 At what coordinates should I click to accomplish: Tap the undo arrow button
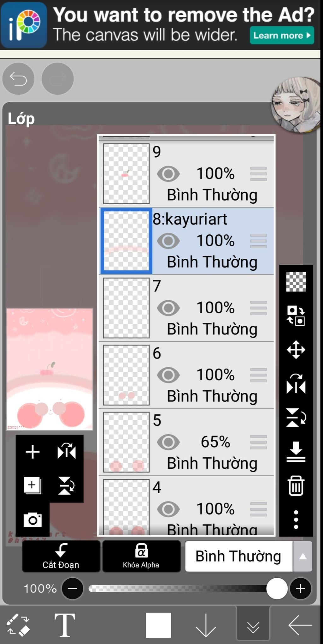pos(18,79)
